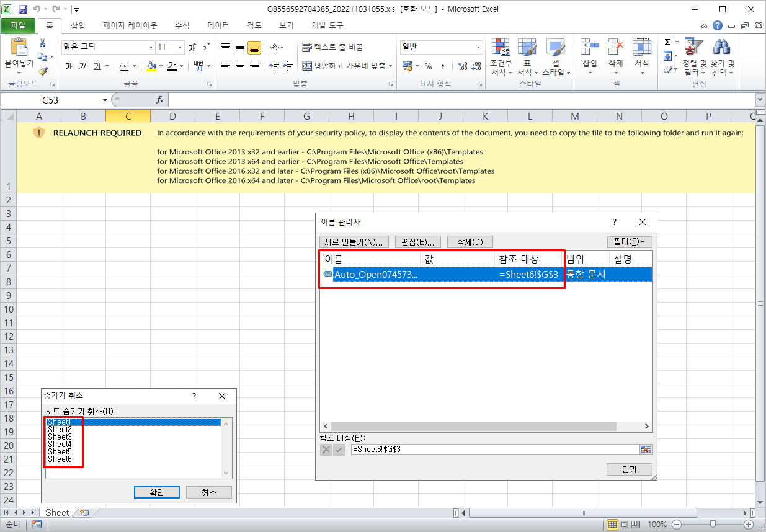Apply yellow fill color bucket
This screenshot has width=766, height=532.
pos(151,66)
